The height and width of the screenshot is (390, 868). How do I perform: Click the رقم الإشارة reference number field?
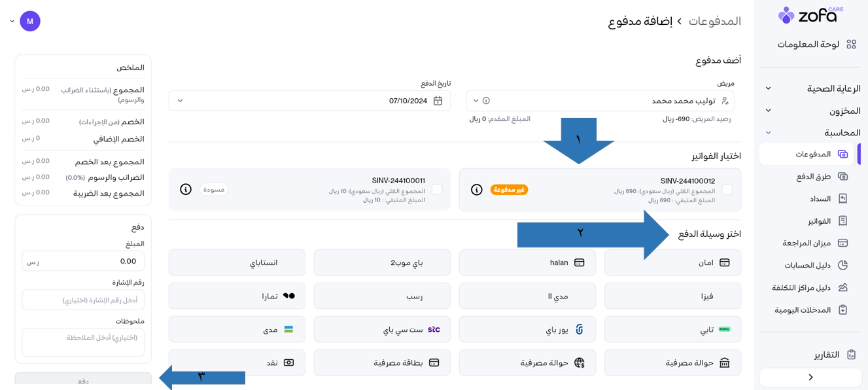(x=83, y=300)
